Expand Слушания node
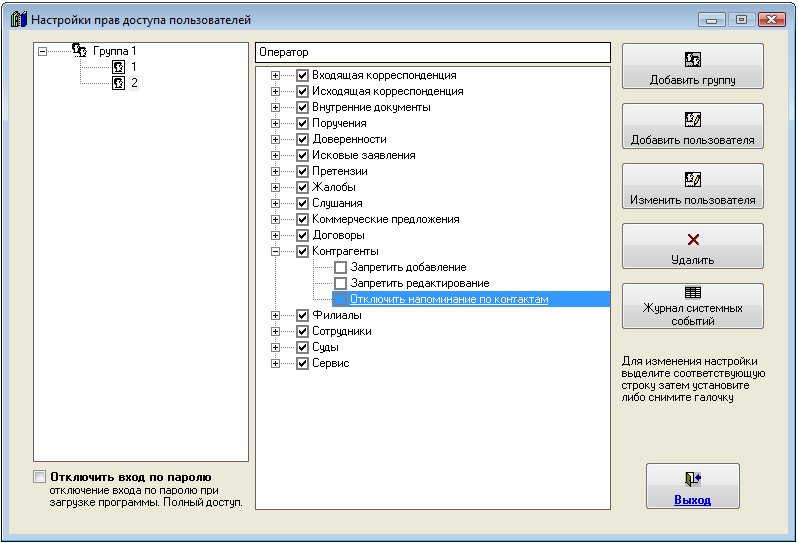The width and height of the screenshot is (798, 543). 275,204
